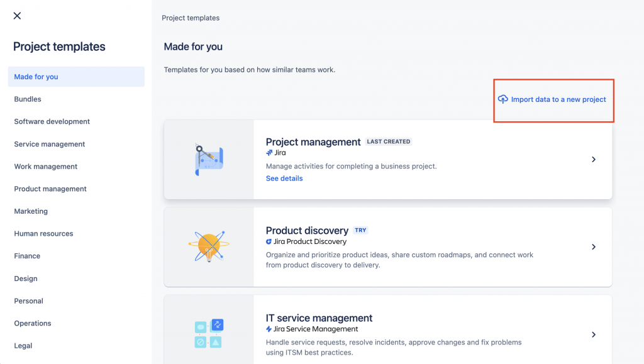Screen dimensions: 644x364
Task: Click the Jira Service Management bolt icon
Action: 269,329
